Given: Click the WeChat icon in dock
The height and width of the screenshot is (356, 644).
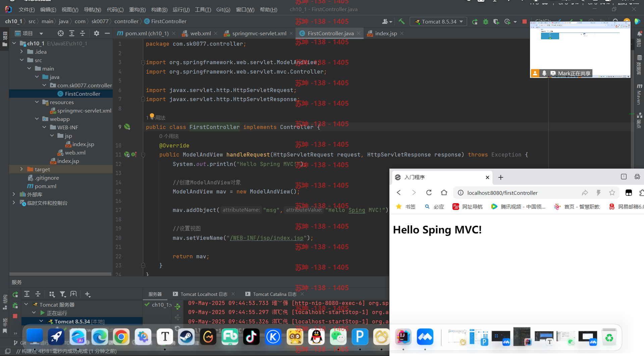Looking at the screenshot, I should pyautogui.click(x=338, y=337).
